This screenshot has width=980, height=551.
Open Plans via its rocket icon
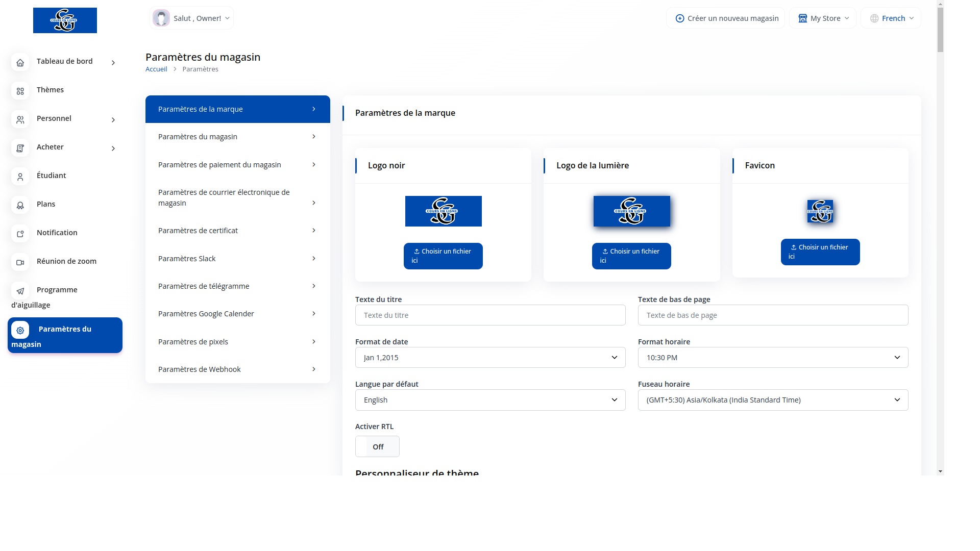click(20, 205)
